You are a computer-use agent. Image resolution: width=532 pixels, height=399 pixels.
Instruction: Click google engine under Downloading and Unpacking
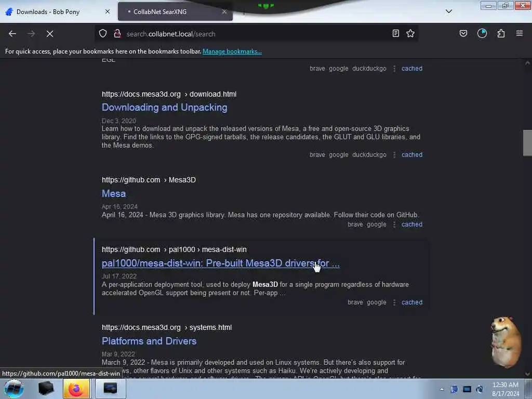339,155
